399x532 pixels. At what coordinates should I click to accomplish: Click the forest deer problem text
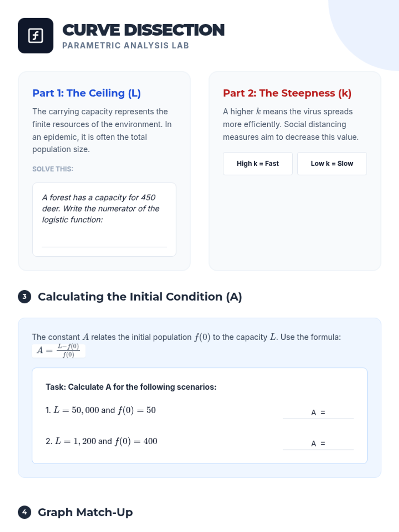click(x=101, y=208)
